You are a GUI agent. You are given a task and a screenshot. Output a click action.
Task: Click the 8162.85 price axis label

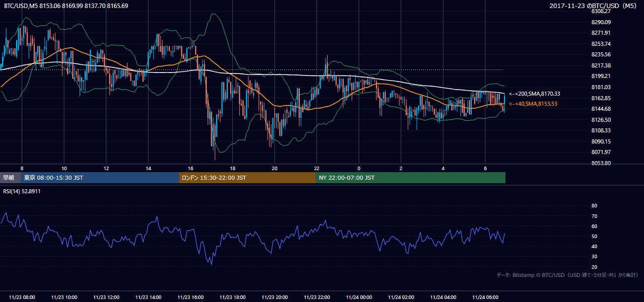601,98
